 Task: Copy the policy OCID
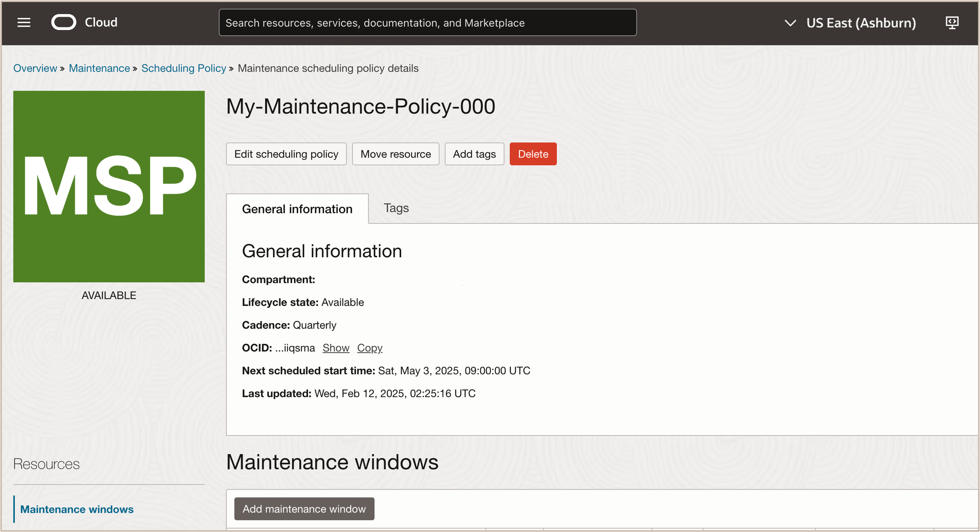(369, 347)
